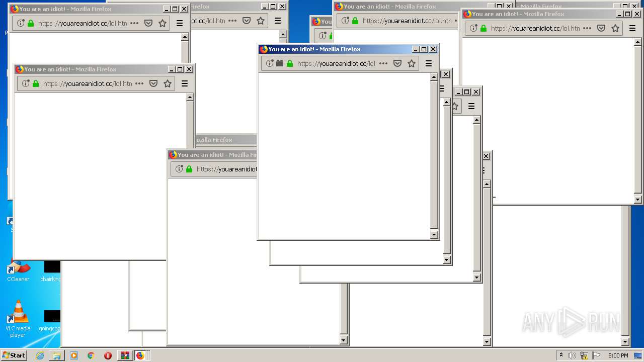Open page actions (•••) in the top-left Firefox window
This screenshot has width=644, height=362.
click(x=134, y=23)
